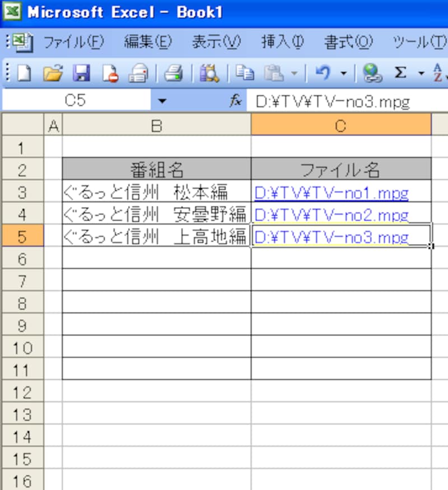
Task: Select row 12 header
Action: point(23,391)
